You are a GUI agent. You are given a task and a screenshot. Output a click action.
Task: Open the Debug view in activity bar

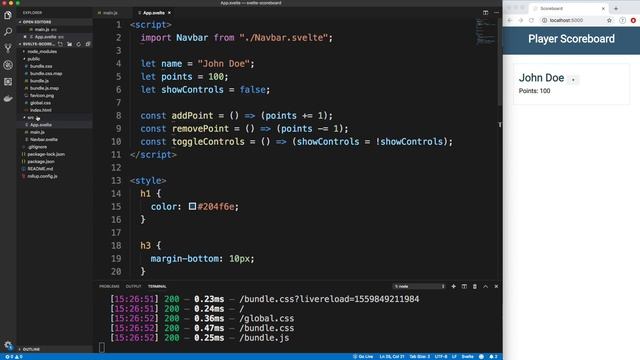[x=8, y=65]
